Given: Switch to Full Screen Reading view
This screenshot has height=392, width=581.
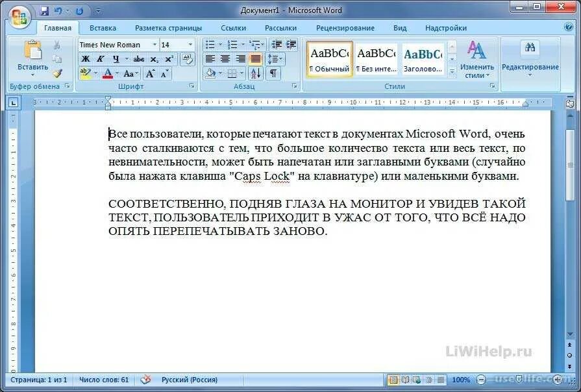Looking at the screenshot, I should (x=406, y=380).
